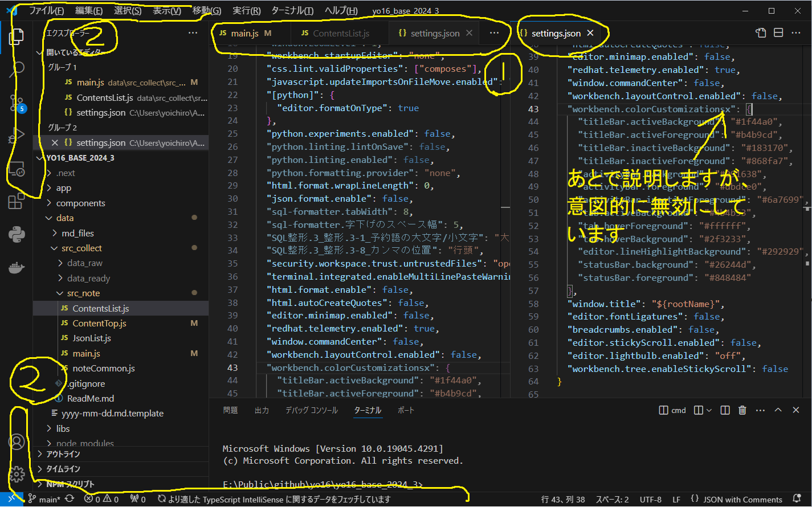Open JsonList.js in the file tree
Image resolution: width=812 pixels, height=507 pixels.
click(x=121, y=338)
